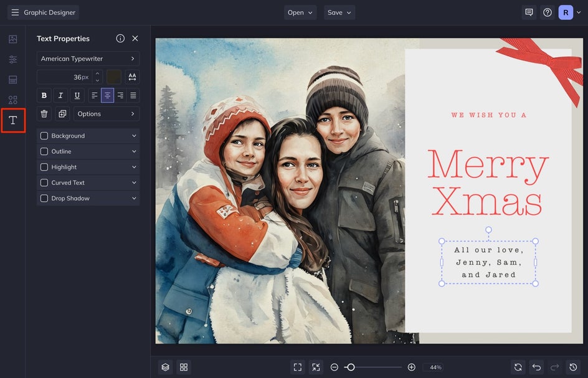Duplicate the selected text layer
Image resolution: width=588 pixels, height=378 pixels.
point(62,113)
